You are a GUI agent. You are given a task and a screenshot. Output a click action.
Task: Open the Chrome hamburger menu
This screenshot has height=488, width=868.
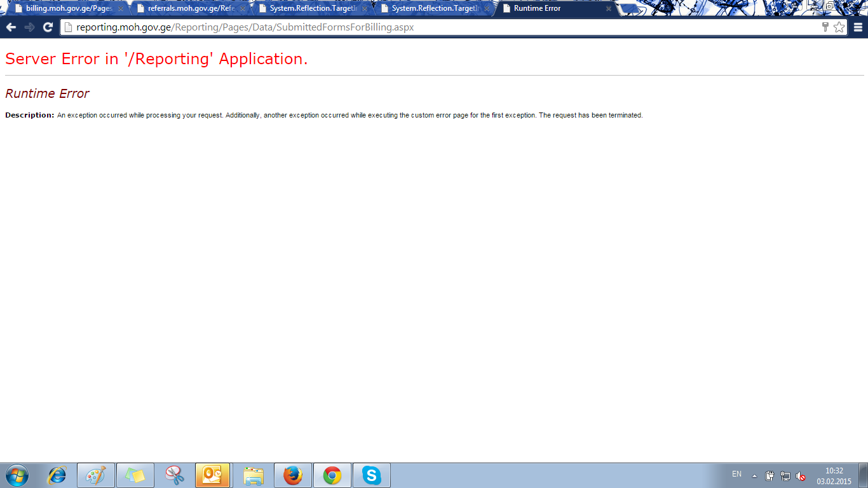click(858, 27)
